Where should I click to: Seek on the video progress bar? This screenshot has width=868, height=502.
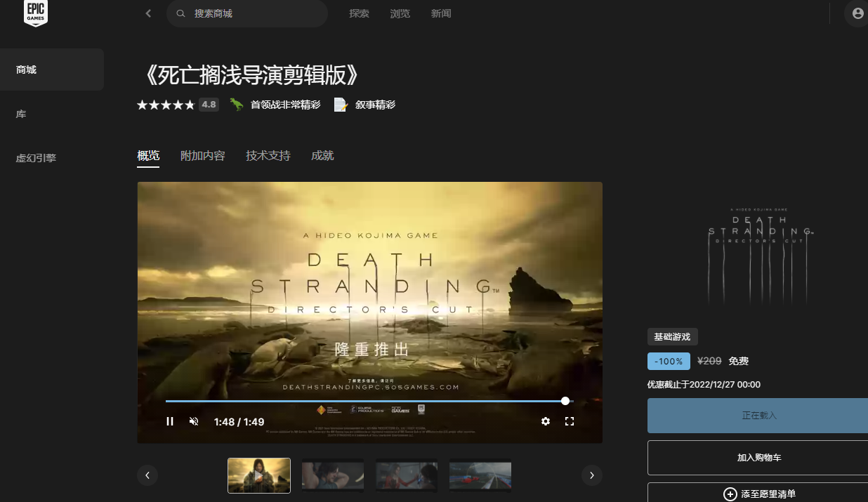pyautogui.click(x=369, y=401)
